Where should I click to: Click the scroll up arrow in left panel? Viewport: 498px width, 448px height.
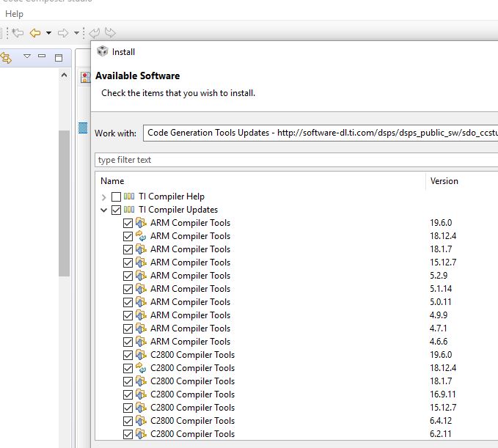click(x=64, y=75)
